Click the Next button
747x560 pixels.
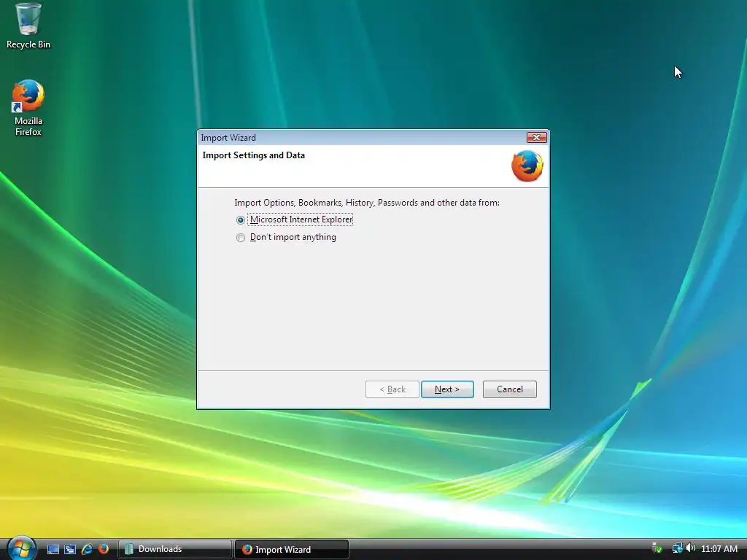pos(447,389)
